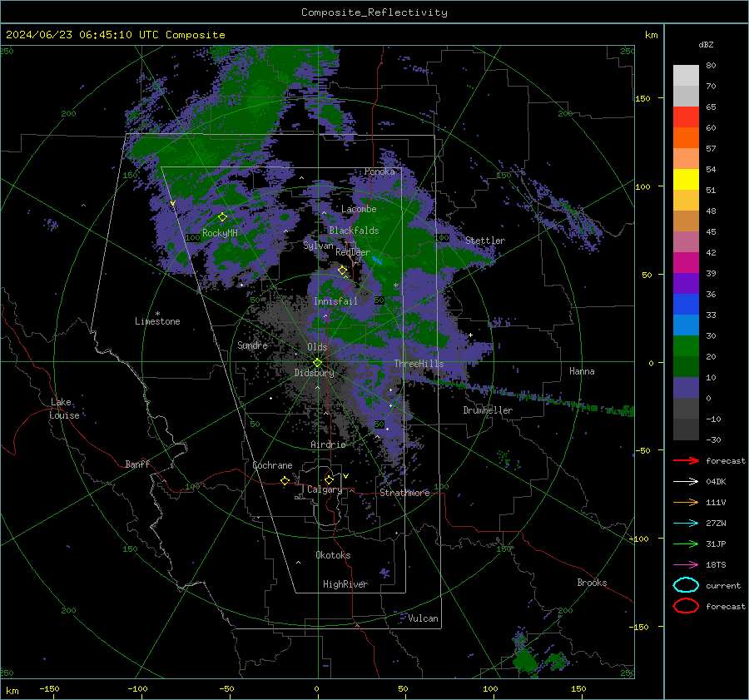The width and height of the screenshot is (749, 700).
Task: Click the yellow diamond marker above Calgary
Action: [x=329, y=479]
